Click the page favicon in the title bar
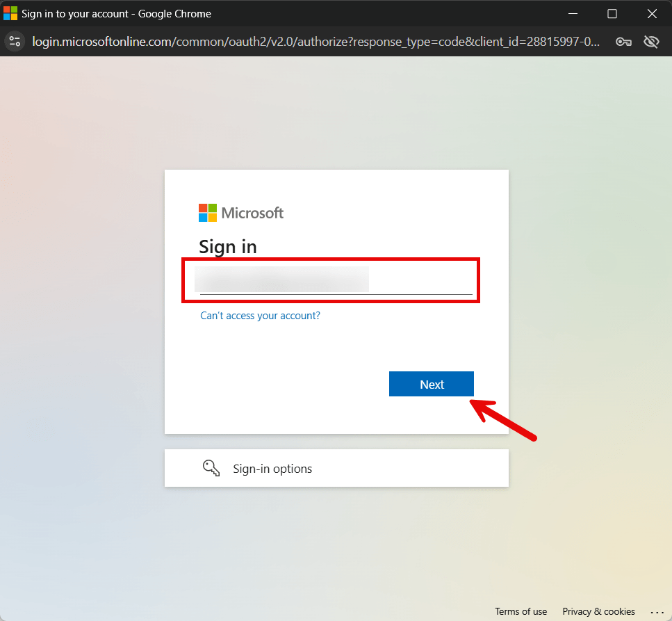 point(10,13)
